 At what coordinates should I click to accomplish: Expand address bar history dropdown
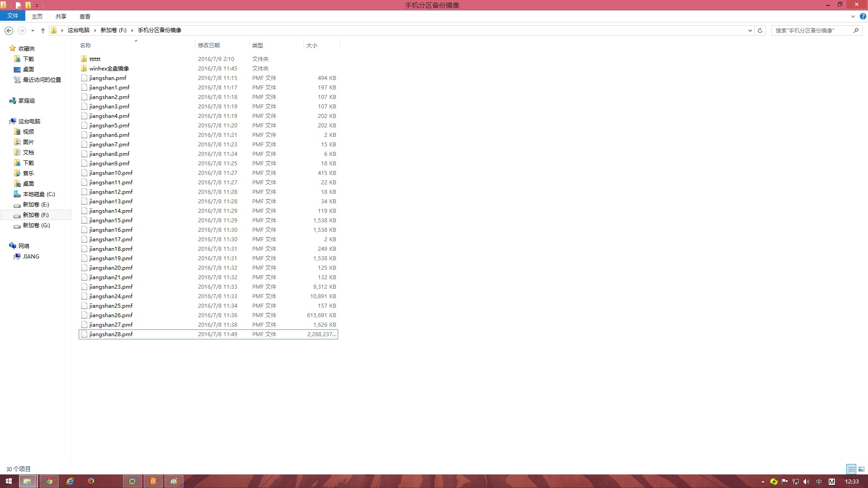[750, 30]
